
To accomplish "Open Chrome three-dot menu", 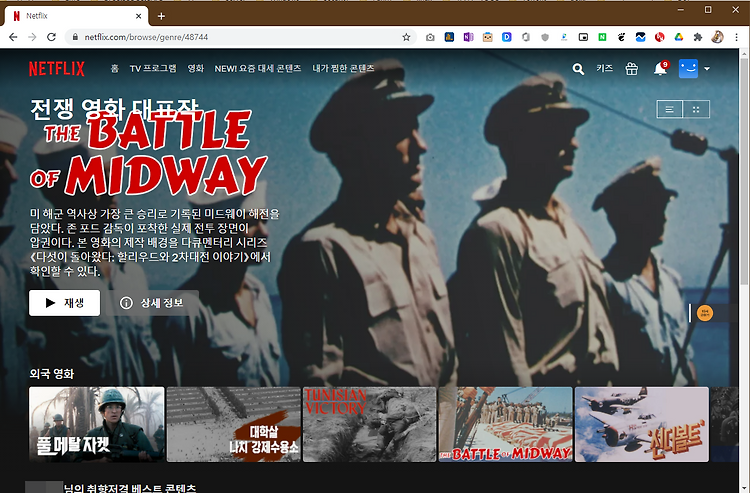I will coord(736,37).
